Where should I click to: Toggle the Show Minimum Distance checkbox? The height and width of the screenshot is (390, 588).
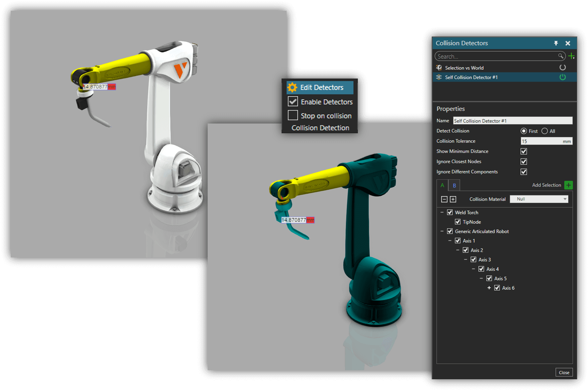tap(523, 151)
